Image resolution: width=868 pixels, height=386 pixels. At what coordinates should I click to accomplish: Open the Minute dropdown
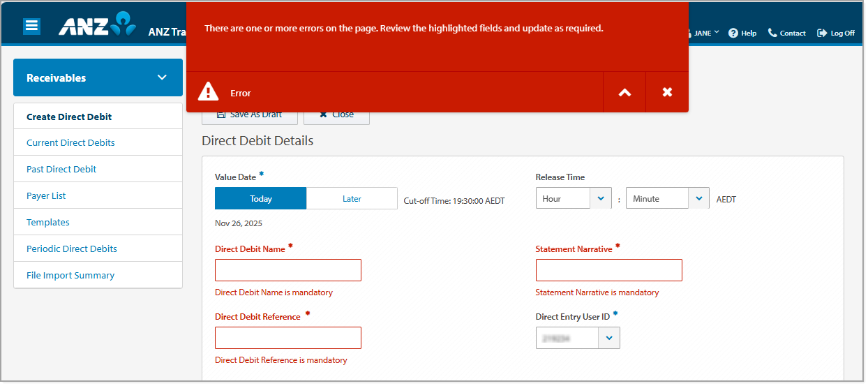click(668, 198)
